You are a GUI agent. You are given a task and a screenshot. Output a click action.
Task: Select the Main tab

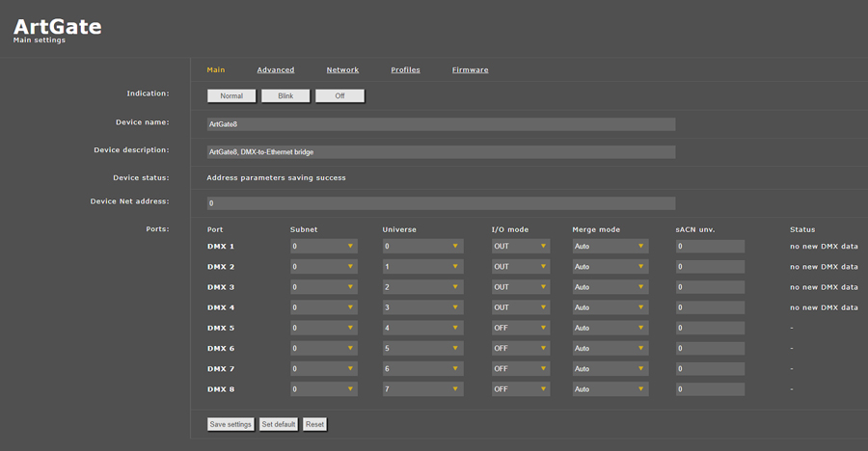pos(216,69)
